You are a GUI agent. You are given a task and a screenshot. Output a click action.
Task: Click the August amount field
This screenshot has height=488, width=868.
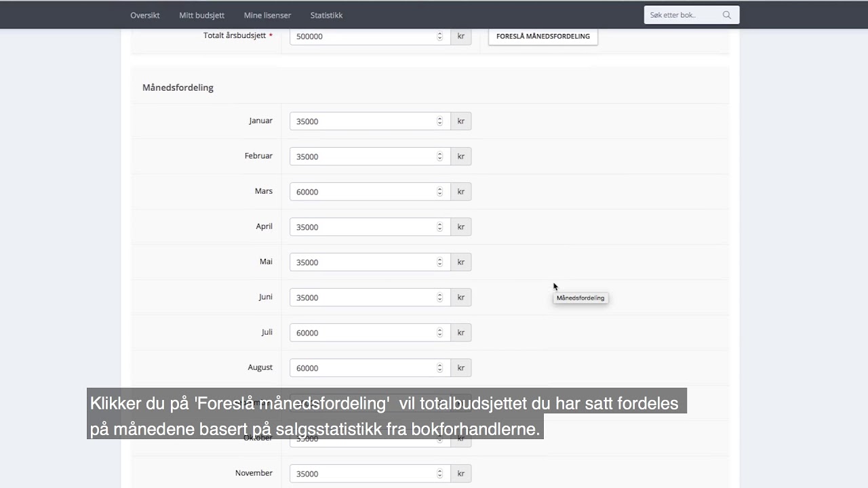pyautogui.click(x=370, y=368)
